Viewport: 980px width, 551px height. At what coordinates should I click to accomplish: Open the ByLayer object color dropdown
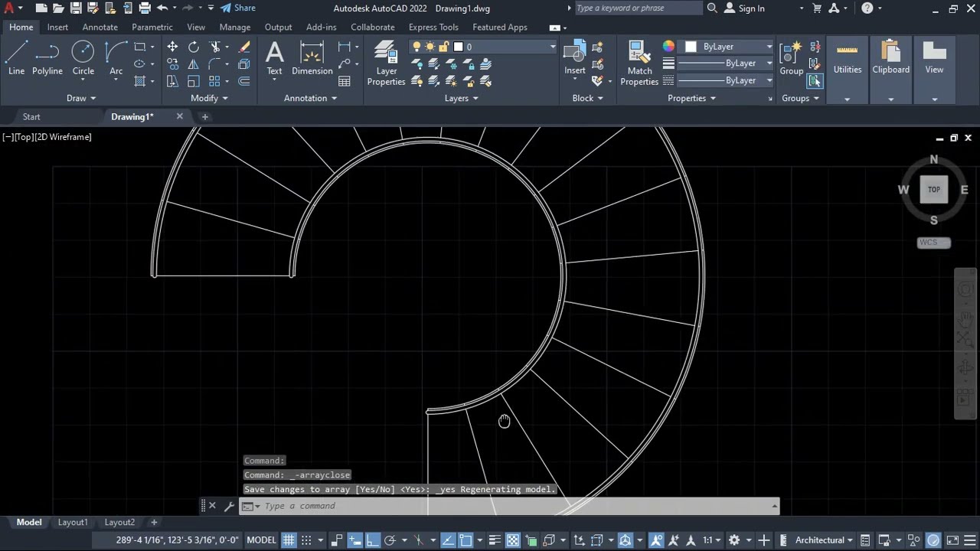769,47
